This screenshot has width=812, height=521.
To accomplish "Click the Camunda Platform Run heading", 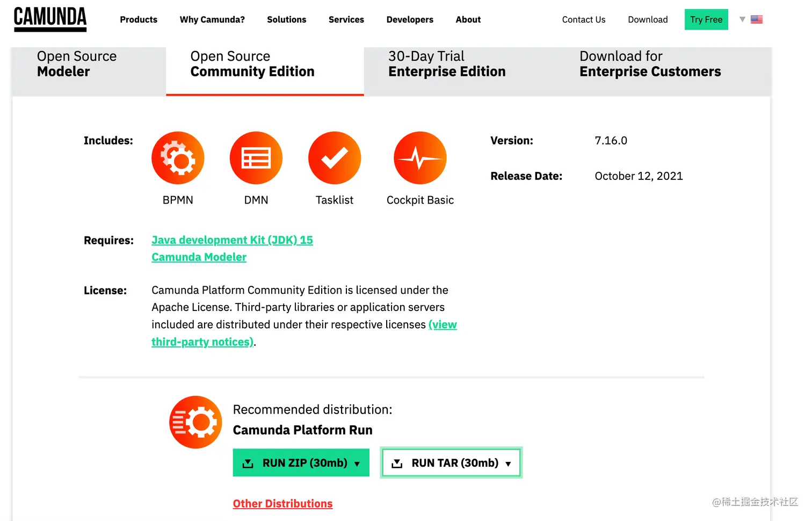I will point(302,430).
